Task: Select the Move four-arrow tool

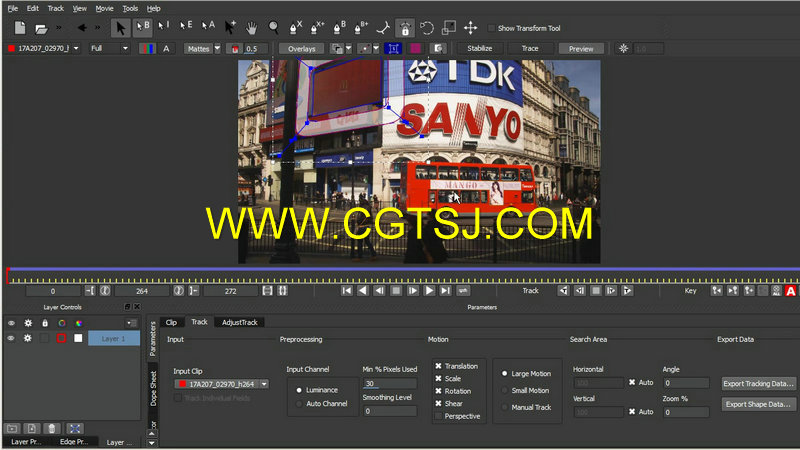Action: click(470, 28)
